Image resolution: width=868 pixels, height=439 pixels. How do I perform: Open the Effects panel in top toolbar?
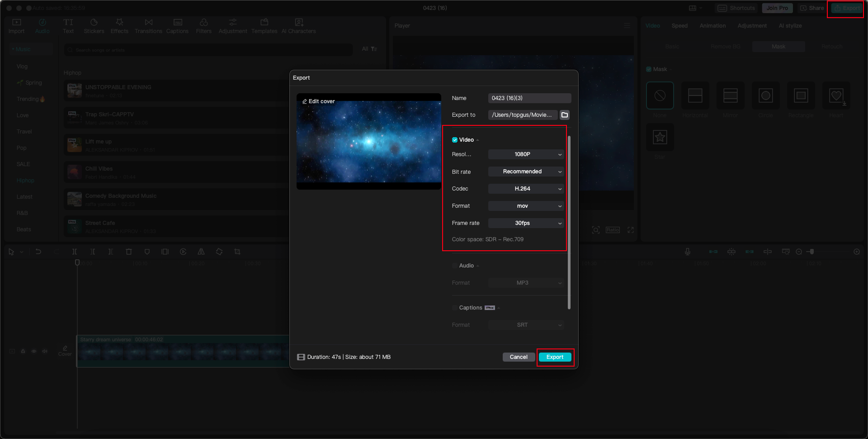pyautogui.click(x=119, y=26)
